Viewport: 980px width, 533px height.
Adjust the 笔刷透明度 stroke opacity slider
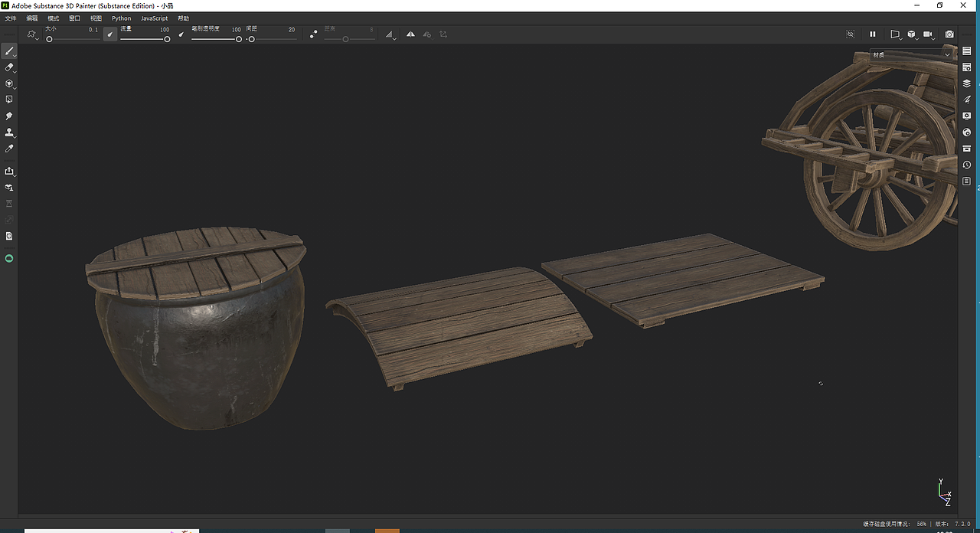[217, 39]
